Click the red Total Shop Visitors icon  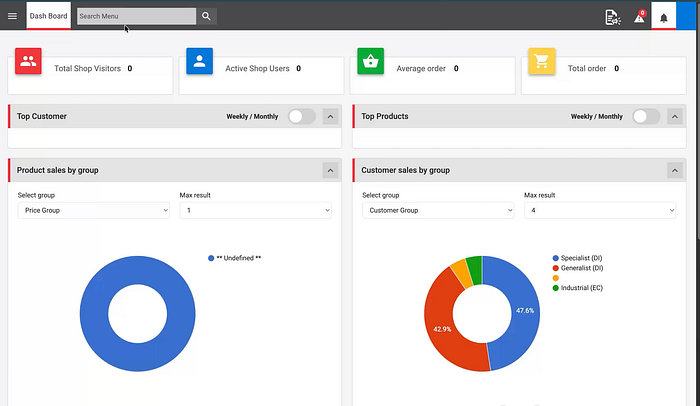(28, 61)
